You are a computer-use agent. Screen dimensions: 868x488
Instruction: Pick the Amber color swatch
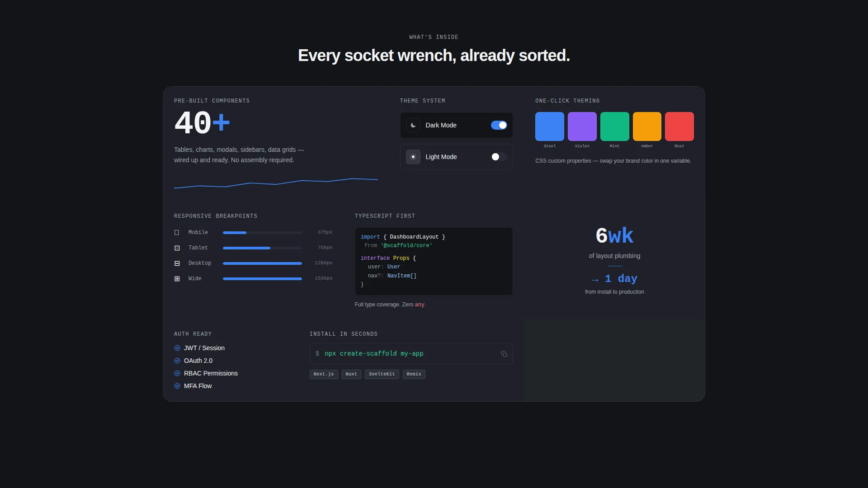(x=647, y=127)
